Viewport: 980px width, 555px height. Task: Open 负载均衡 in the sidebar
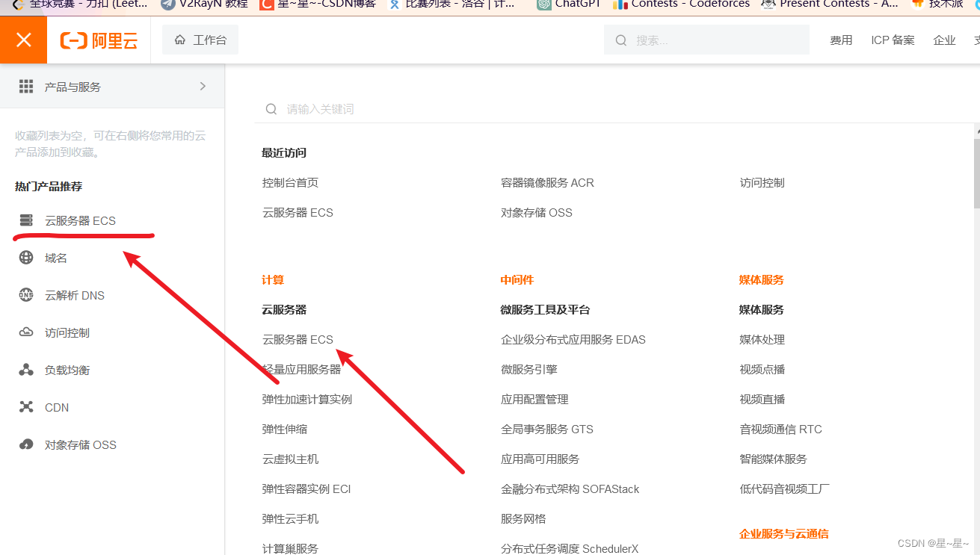click(67, 370)
